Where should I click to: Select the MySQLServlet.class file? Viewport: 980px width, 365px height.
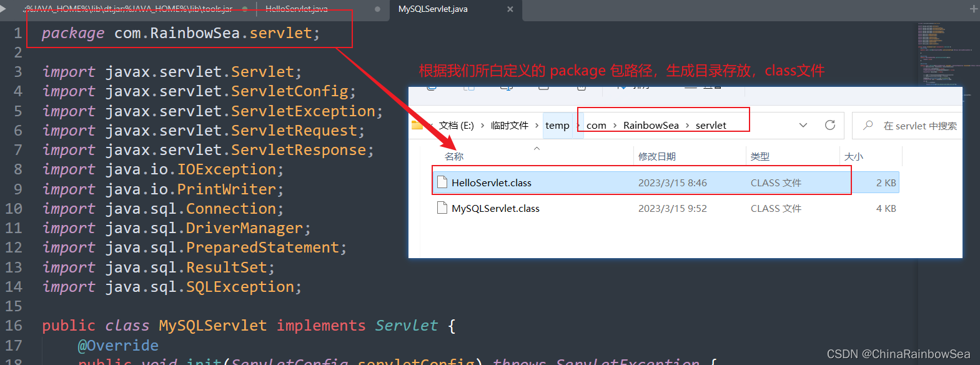pyautogui.click(x=666, y=208)
